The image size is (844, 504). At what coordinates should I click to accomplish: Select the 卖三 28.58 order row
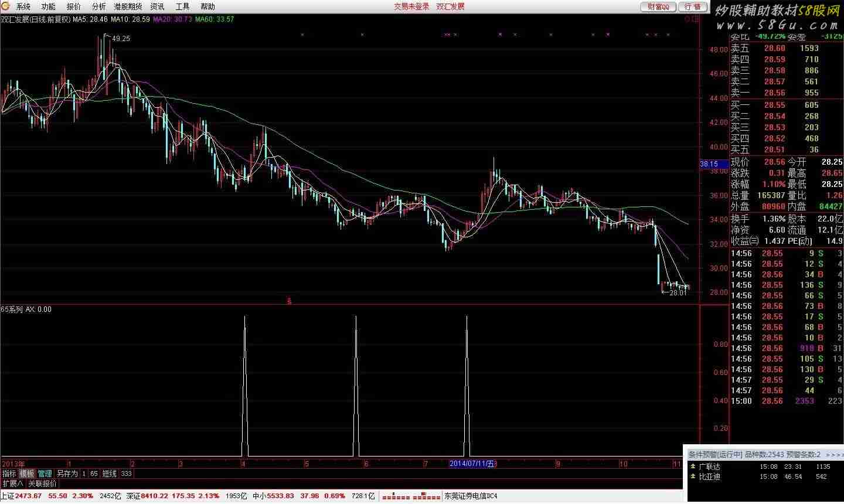(787, 70)
